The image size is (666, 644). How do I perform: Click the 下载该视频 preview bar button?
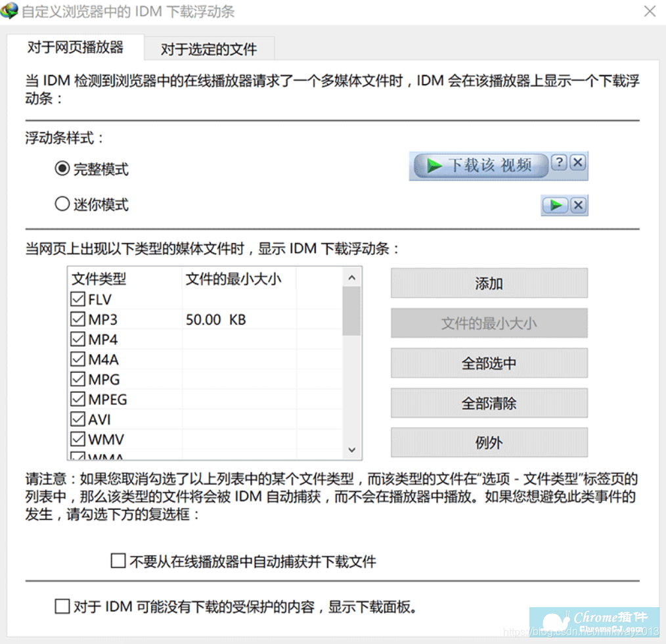(x=481, y=166)
